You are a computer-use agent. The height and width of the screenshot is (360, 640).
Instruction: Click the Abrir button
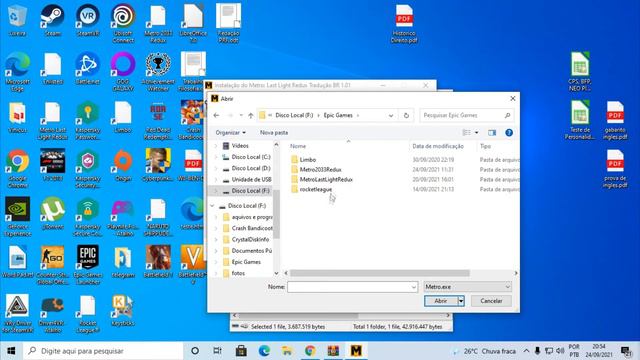click(x=441, y=301)
